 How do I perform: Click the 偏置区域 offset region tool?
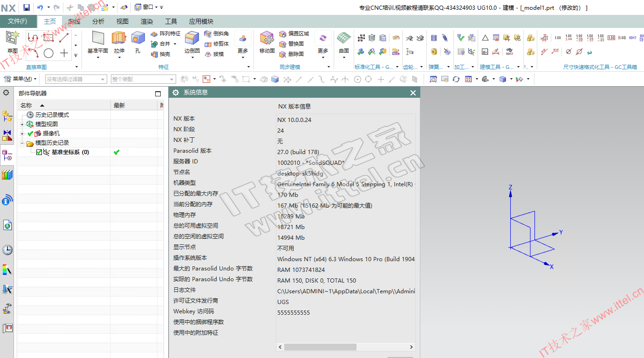click(294, 34)
